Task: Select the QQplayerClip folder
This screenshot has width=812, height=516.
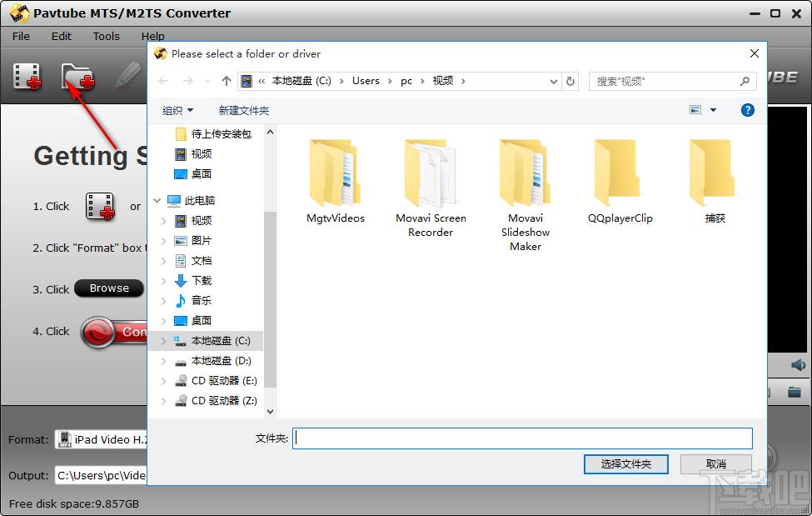Action: pos(620,182)
